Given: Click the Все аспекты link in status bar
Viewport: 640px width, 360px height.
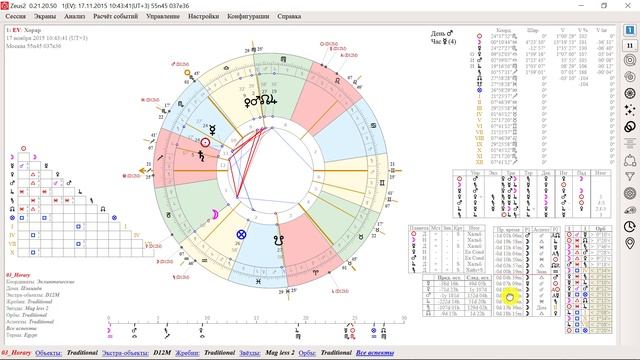Looking at the screenshot, I should (375, 353).
